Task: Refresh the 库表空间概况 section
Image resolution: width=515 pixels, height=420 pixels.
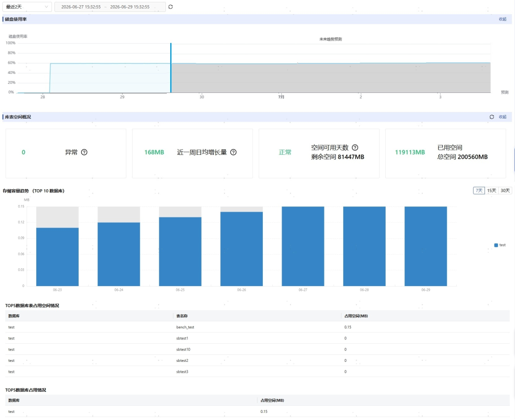Action: [x=492, y=117]
